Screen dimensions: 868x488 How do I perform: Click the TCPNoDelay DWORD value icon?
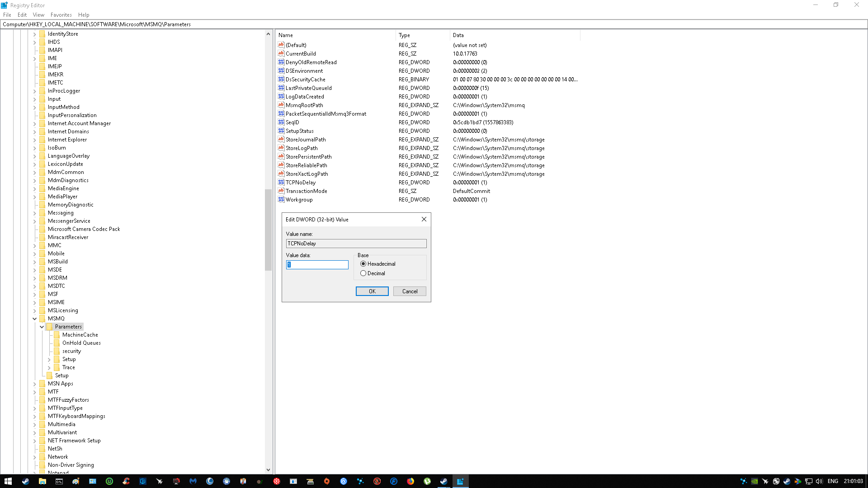281,182
